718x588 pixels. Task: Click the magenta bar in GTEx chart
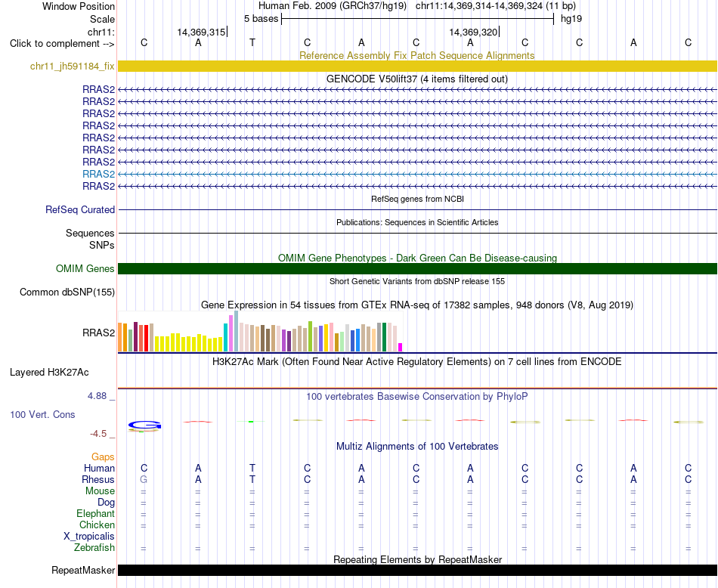click(x=401, y=347)
